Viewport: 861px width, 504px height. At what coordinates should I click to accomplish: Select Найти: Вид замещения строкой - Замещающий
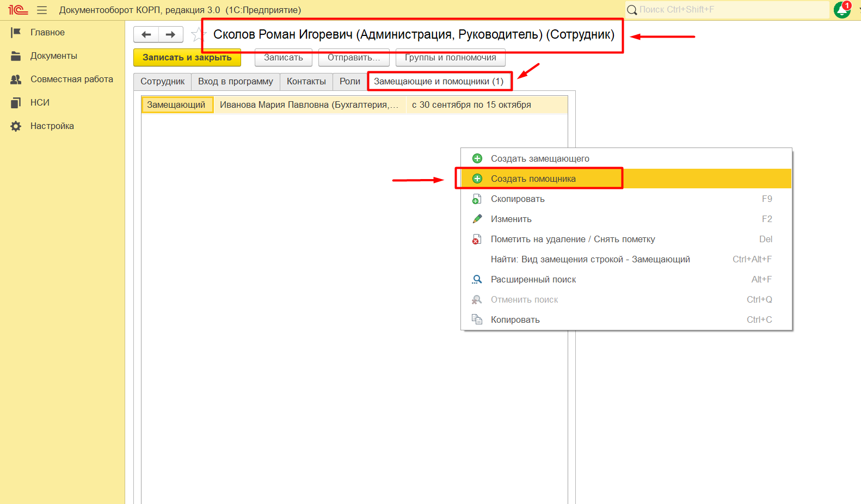coord(626,259)
